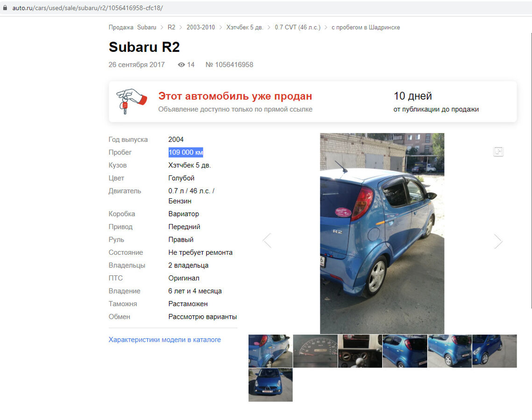Open the 'Хэтчбек 5 дв.' breadcrumb

point(245,28)
